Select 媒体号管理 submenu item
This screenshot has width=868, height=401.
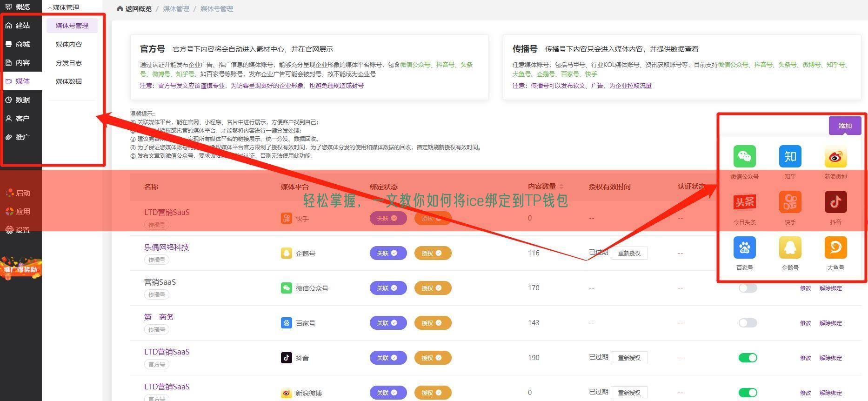[72, 26]
